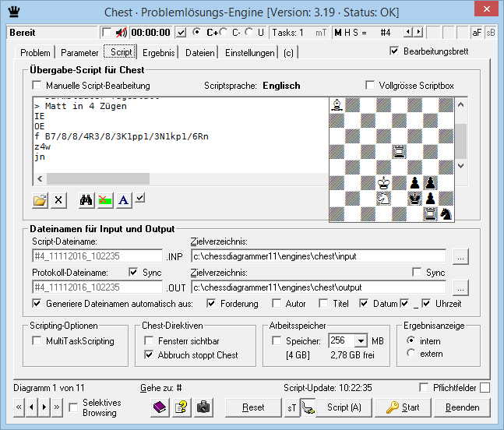Image resolution: width=504 pixels, height=430 pixels.
Task: Click the queen crown application icon
Action: tap(14, 12)
